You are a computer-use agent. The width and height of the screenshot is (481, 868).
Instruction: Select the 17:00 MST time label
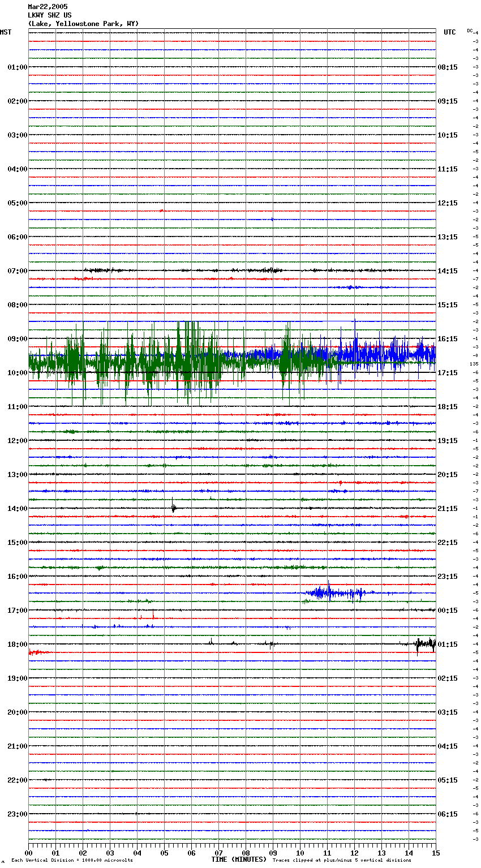[x=18, y=611]
